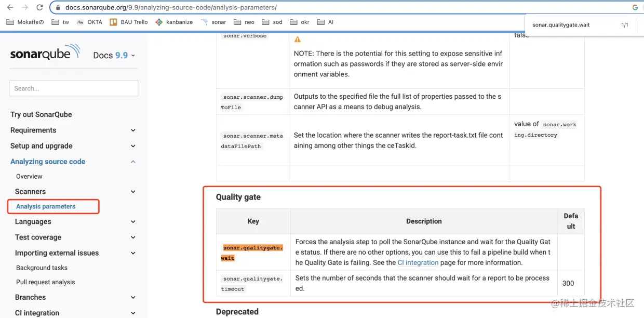Click the default value 300
This screenshot has height=318, width=644.
tap(568, 283)
